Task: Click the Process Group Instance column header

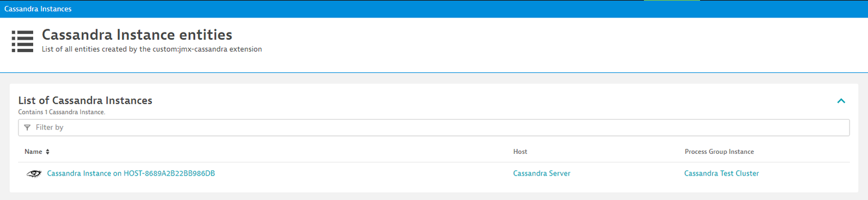Action: coord(719,152)
